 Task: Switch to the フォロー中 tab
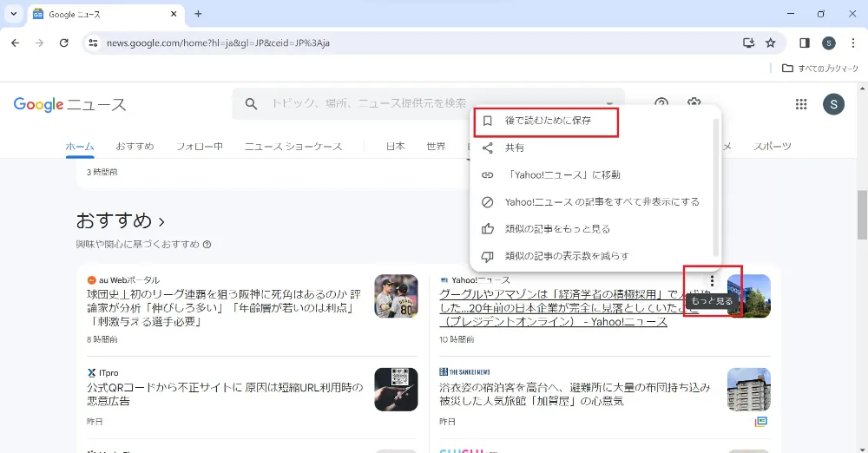tap(200, 146)
